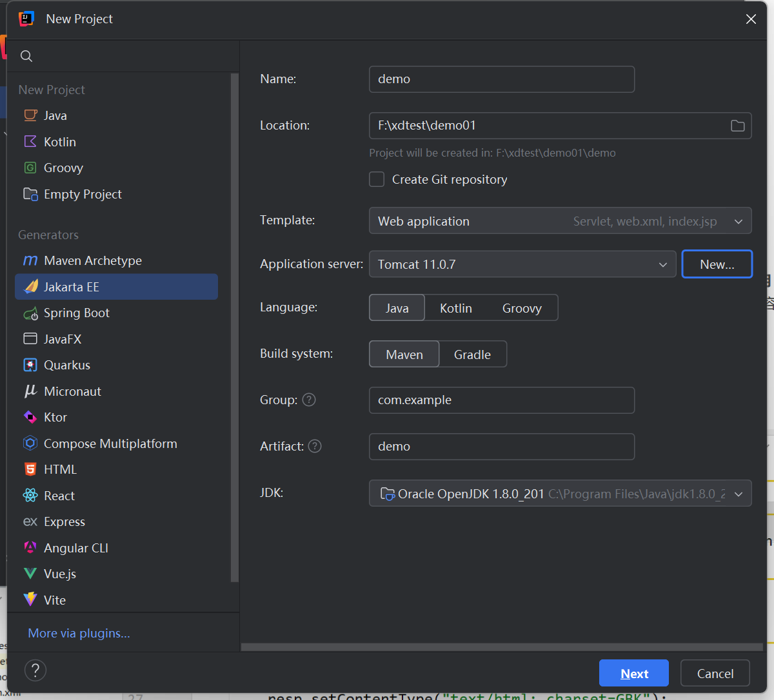Click the project Name input field

pos(502,79)
